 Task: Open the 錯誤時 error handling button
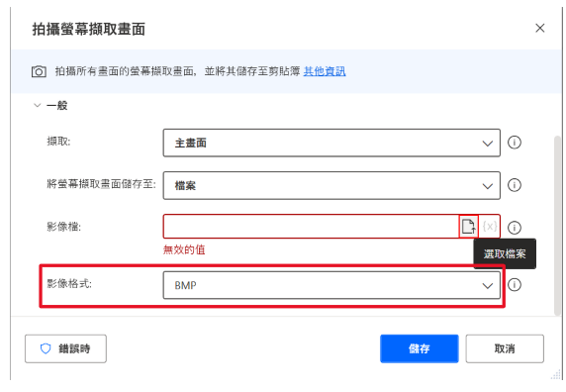point(65,348)
